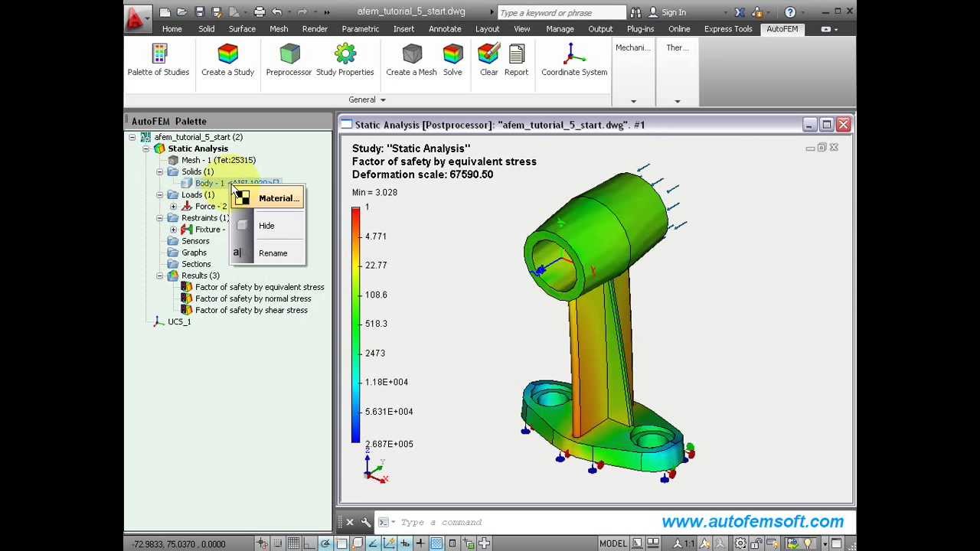Collapse the Results (3) folder

pos(159,275)
